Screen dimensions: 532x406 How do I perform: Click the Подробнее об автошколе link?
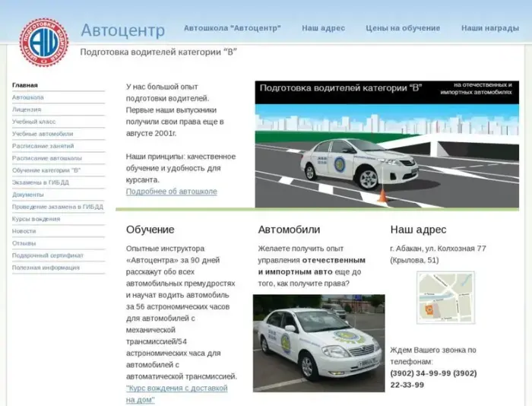click(171, 192)
